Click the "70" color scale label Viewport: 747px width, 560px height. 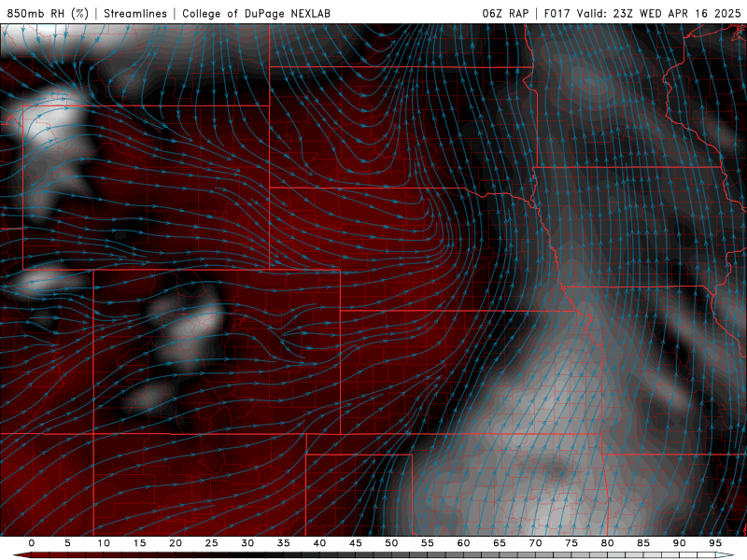[535, 543]
